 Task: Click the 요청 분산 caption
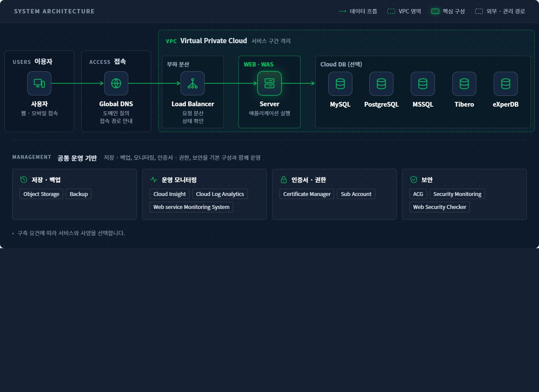193,113
